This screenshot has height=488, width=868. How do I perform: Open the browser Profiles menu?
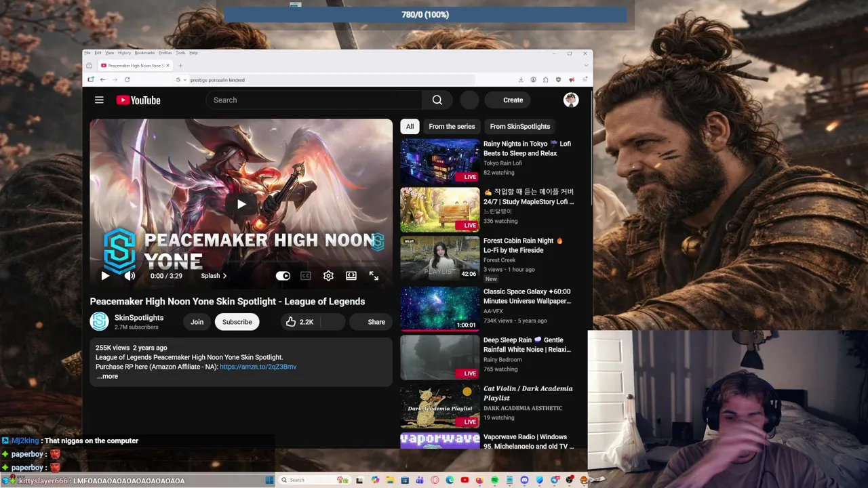[165, 53]
